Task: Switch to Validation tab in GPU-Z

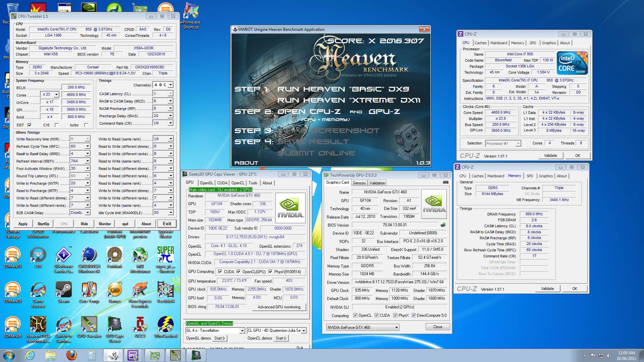Action: pyautogui.click(x=377, y=183)
